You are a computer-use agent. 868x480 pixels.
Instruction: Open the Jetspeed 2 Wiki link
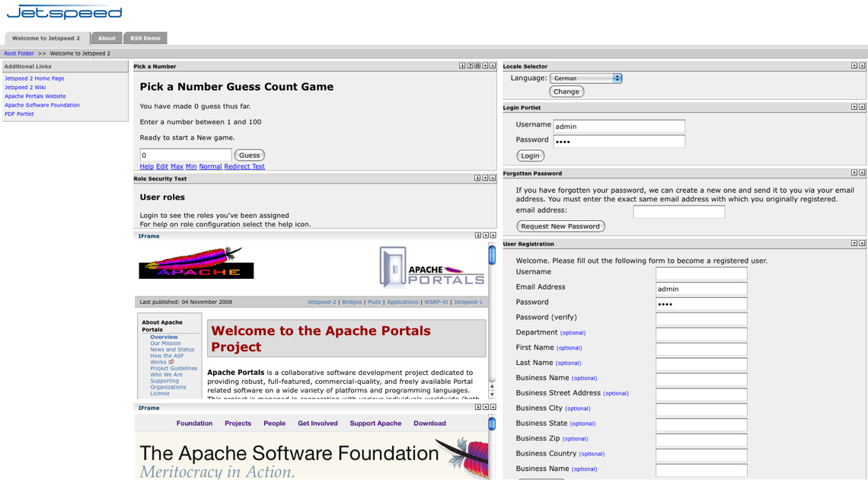coord(25,88)
